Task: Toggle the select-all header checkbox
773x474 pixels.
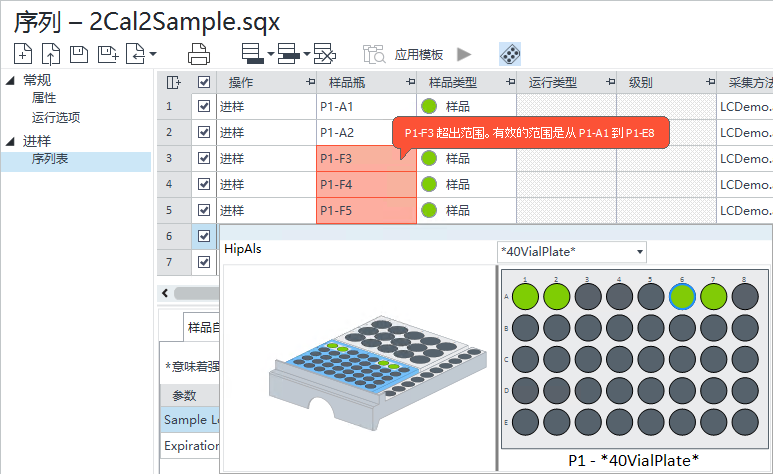Action: point(204,82)
